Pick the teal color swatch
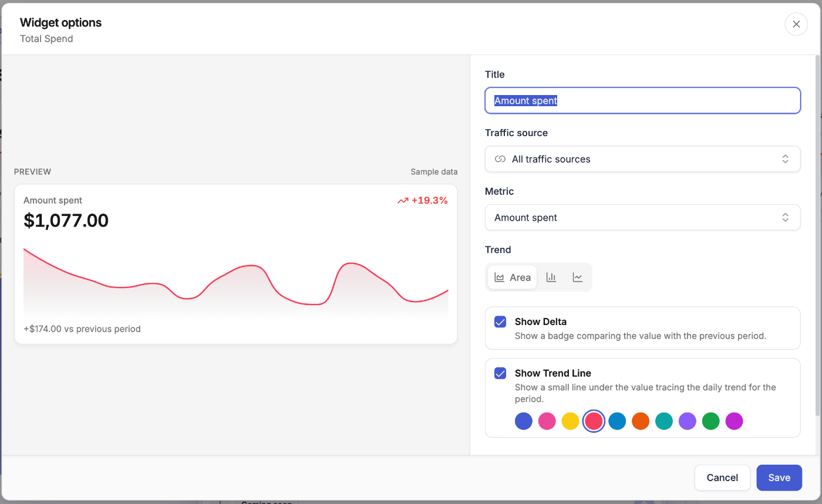The image size is (822, 504). click(x=664, y=421)
